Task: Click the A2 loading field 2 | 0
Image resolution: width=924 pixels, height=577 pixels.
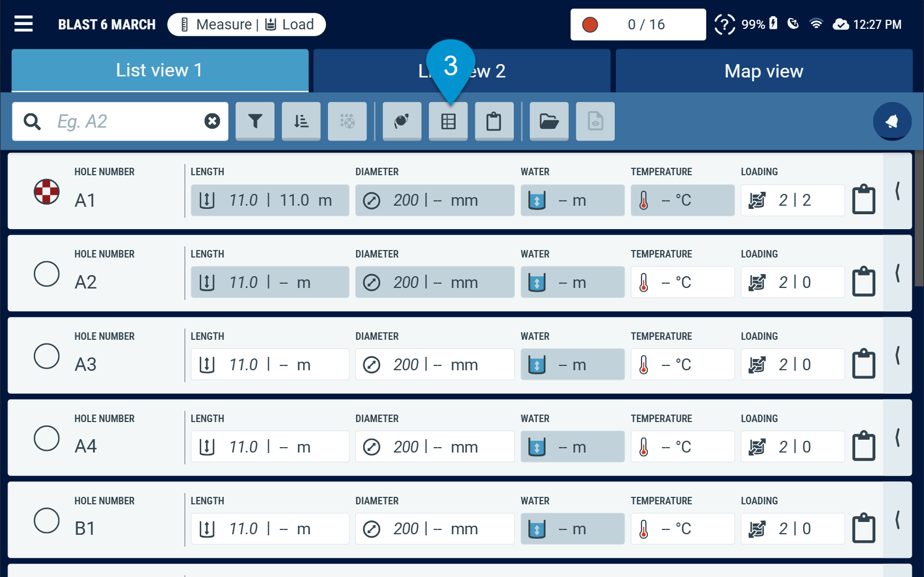Action: click(x=793, y=282)
